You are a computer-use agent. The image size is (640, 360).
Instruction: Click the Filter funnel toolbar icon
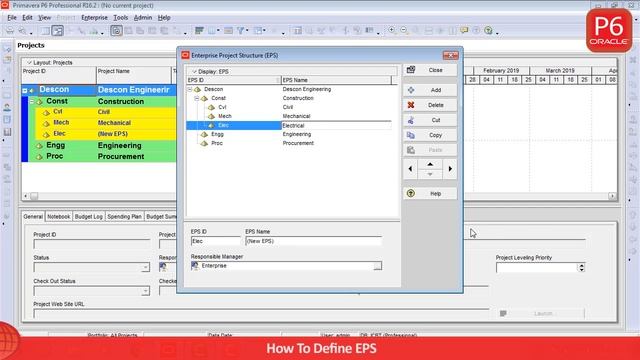coord(241,31)
